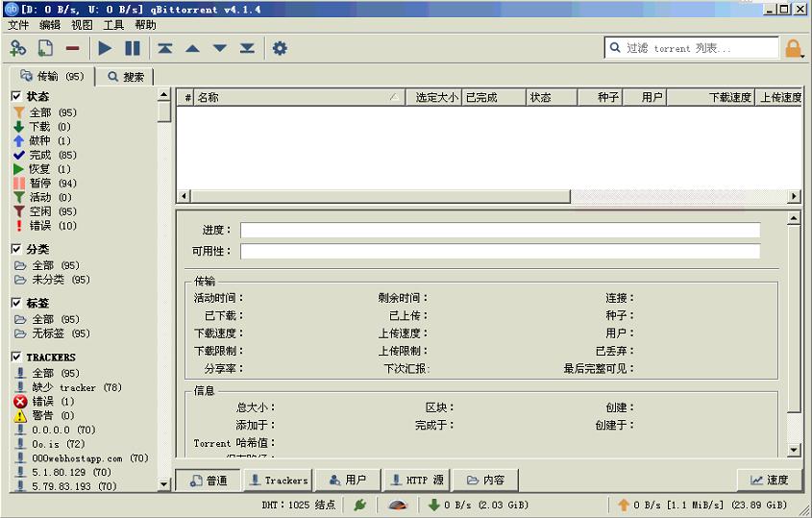Toggle the TRACKERS section checkbox
Screen dimensions: 812x518
[x=16, y=357]
